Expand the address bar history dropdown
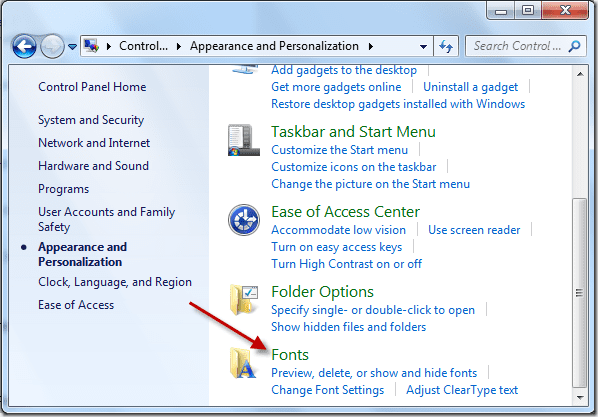The image size is (598, 417). [x=423, y=47]
